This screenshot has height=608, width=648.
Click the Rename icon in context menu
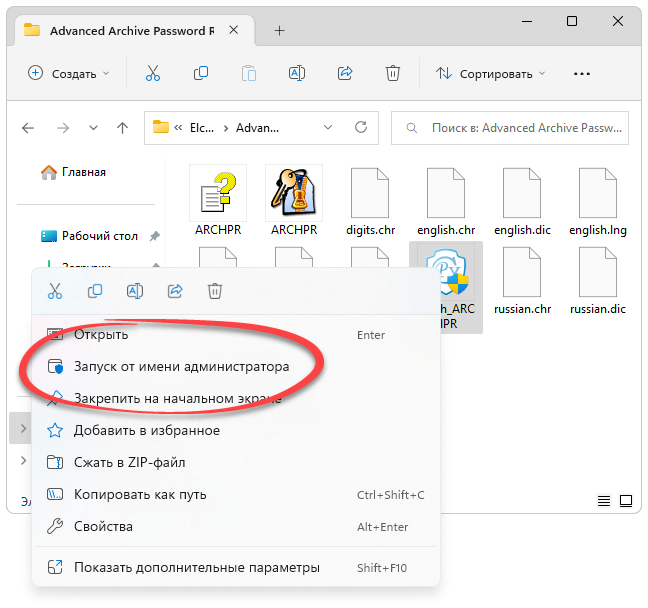[135, 291]
